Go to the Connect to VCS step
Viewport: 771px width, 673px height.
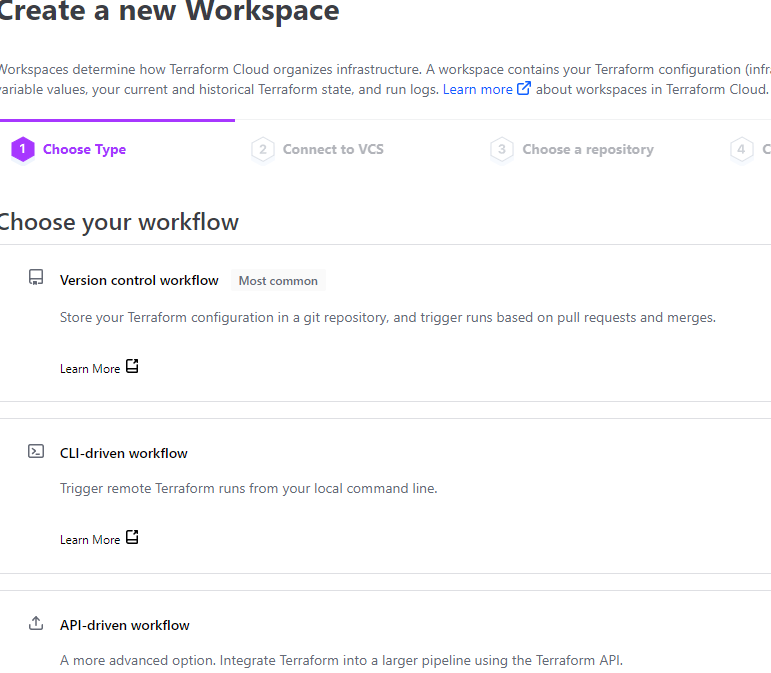click(333, 149)
